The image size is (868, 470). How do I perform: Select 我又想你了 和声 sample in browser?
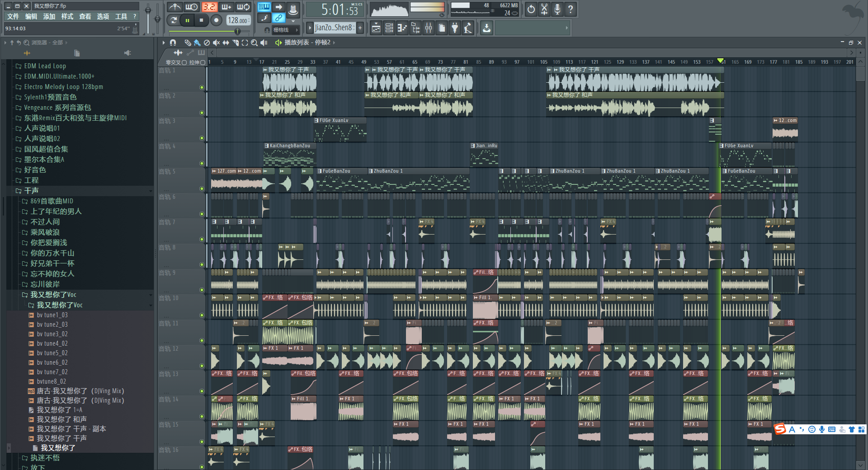61,419
